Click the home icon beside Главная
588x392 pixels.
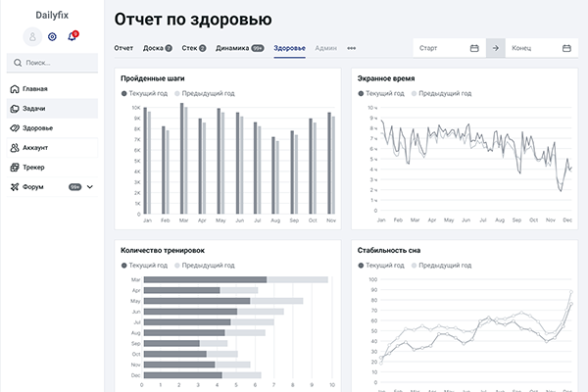(15, 89)
